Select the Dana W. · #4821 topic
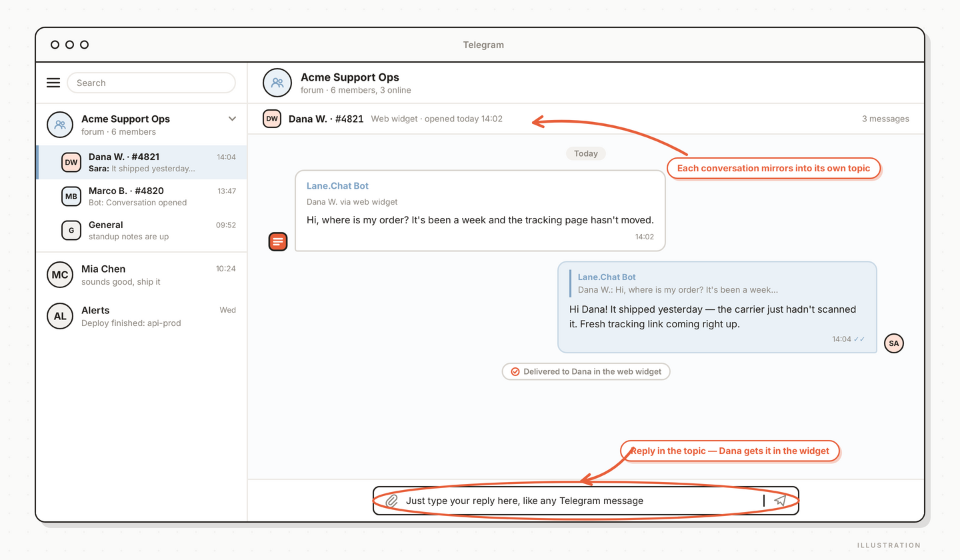The width and height of the screenshot is (960, 560). pos(142,163)
